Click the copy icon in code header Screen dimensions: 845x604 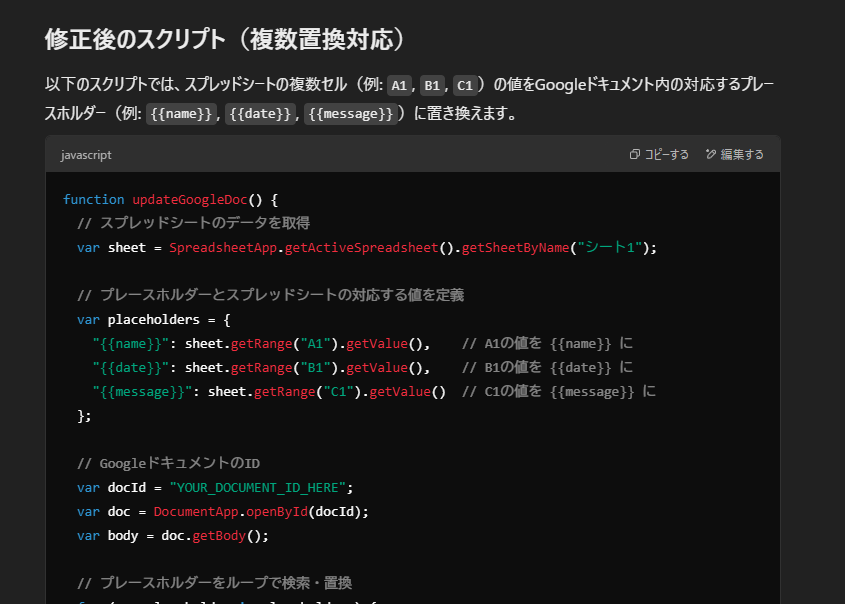pyautogui.click(x=635, y=155)
